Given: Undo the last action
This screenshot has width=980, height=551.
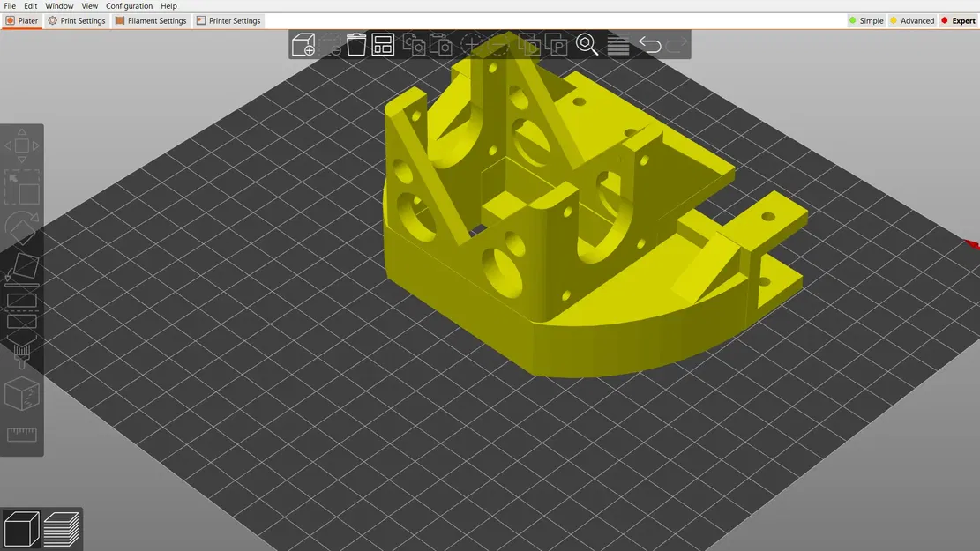Looking at the screenshot, I should coord(649,44).
